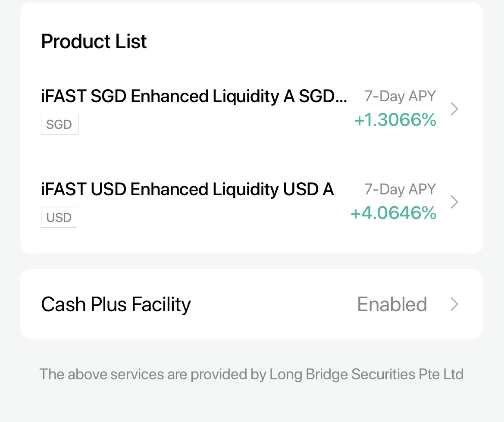Select the truncated SGD product title
504x422 pixels.
point(194,96)
